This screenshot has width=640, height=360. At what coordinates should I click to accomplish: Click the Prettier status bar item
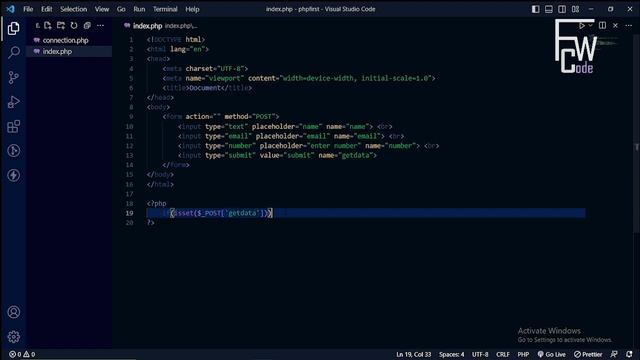pyautogui.click(x=588, y=354)
